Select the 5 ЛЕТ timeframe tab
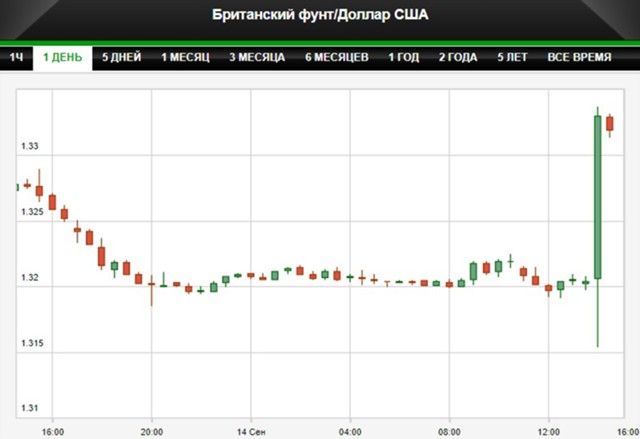The image size is (640, 439). pos(512,58)
